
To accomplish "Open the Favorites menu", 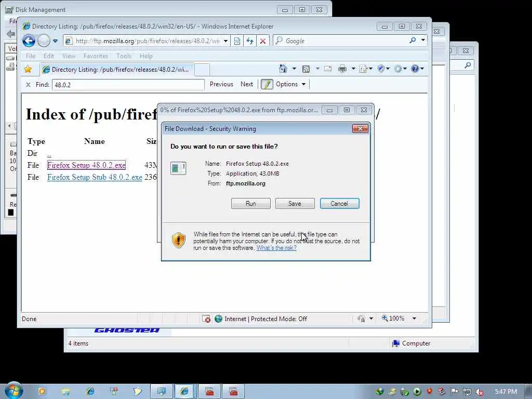I will click(x=96, y=56).
